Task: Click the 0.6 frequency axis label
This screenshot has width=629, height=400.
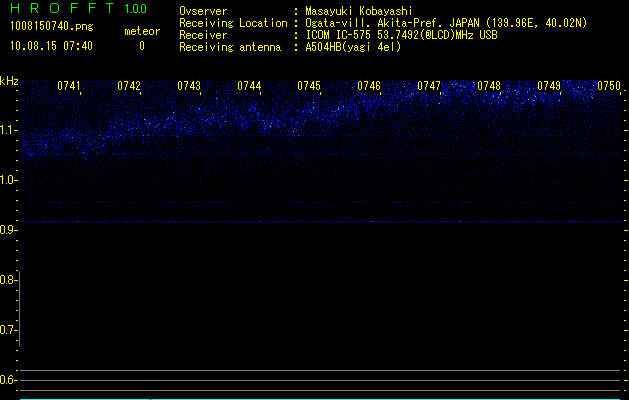Action: [9, 380]
